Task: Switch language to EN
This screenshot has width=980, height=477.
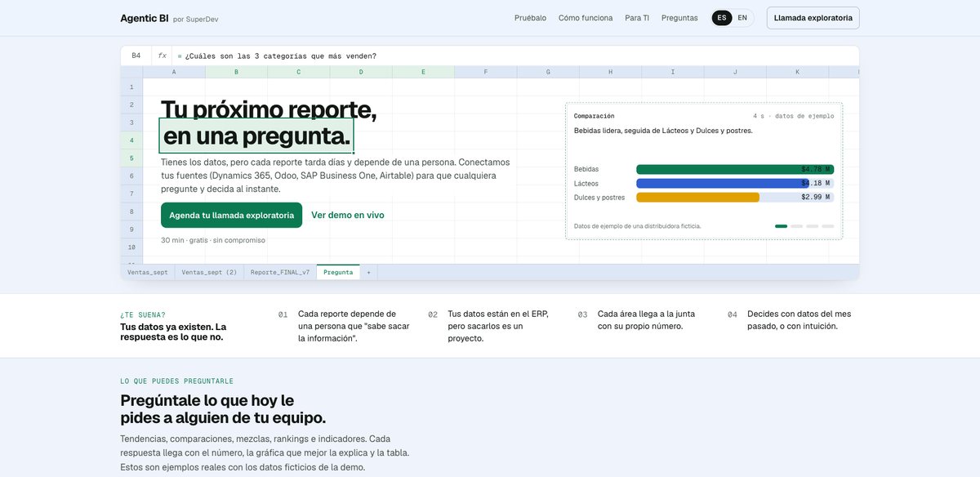Action: [742, 18]
